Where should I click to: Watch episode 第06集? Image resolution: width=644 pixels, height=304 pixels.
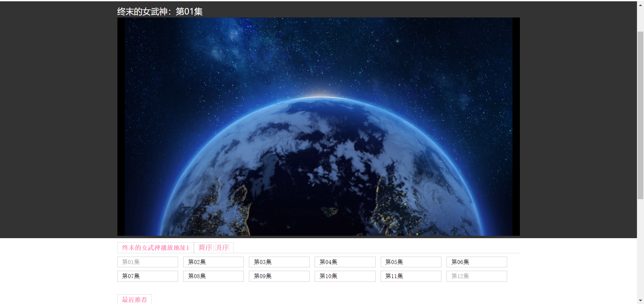tap(477, 262)
